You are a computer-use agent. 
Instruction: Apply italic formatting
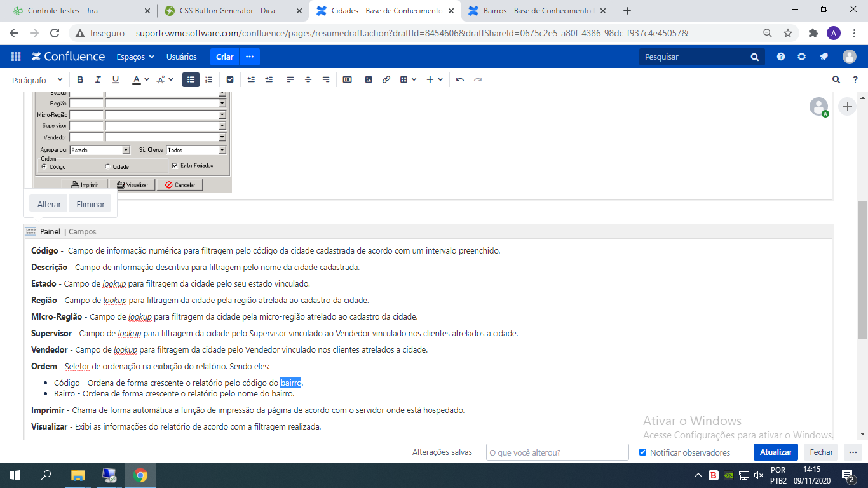pyautogui.click(x=98, y=79)
